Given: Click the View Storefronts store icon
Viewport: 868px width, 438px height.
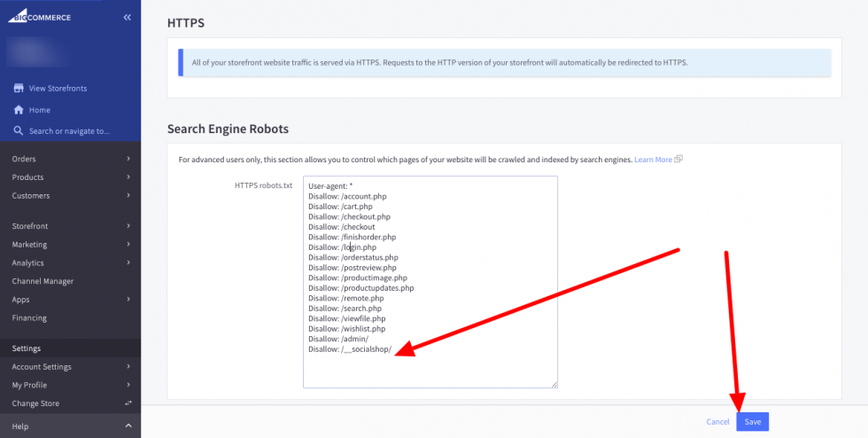Looking at the screenshot, I should coord(18,89).
